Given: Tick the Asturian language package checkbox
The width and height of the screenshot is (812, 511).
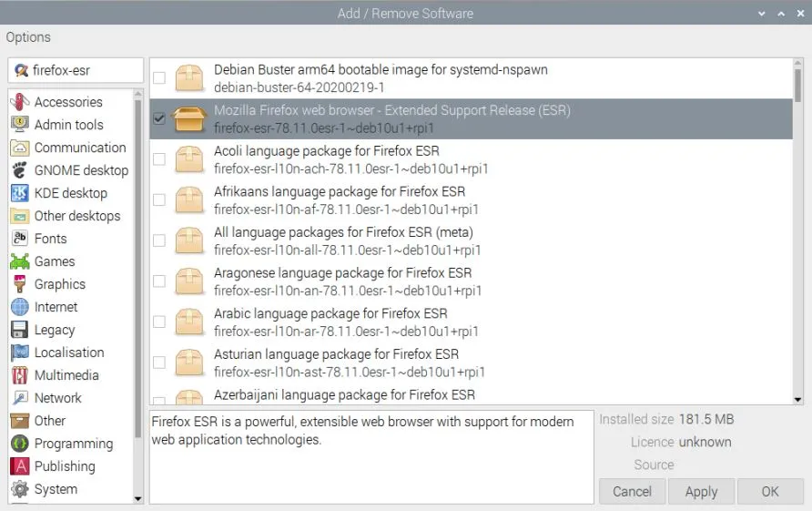Looking at the screenshot, I should coord(159,363).
